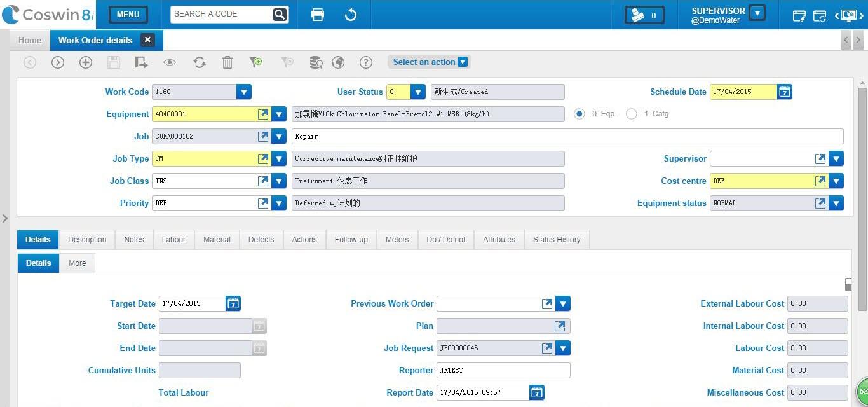Open the Target Date calendar picker
Screen dimensions: 868x407
[x=233, y=304]
